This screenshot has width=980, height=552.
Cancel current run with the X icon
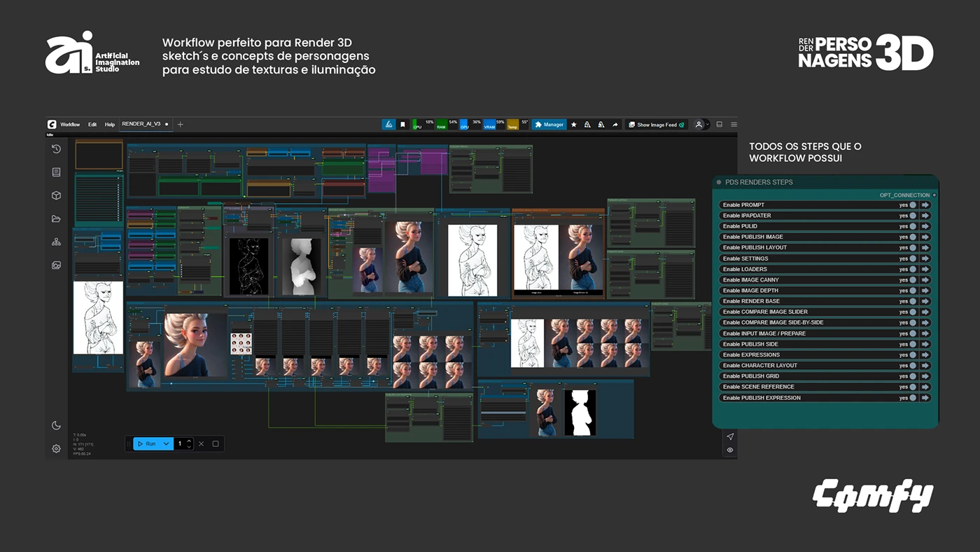(x=202, y=443)
